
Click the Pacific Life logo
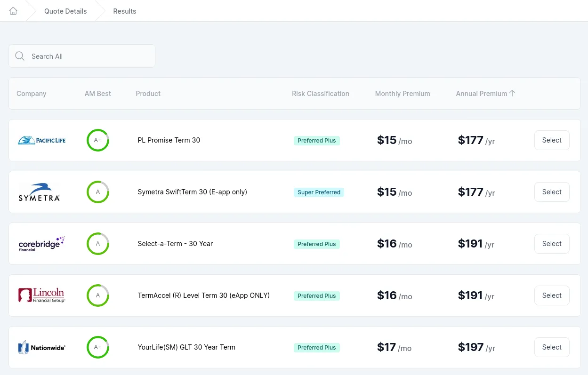tap(42, 140)
